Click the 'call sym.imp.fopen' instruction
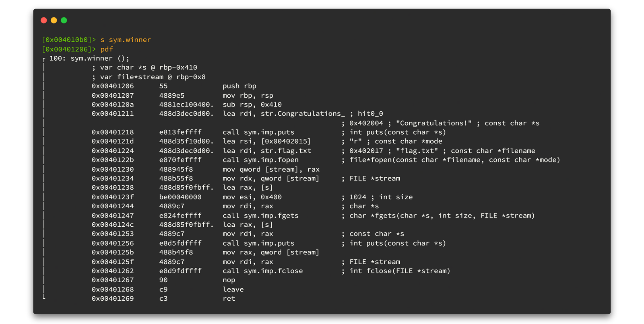 point(260,160)
